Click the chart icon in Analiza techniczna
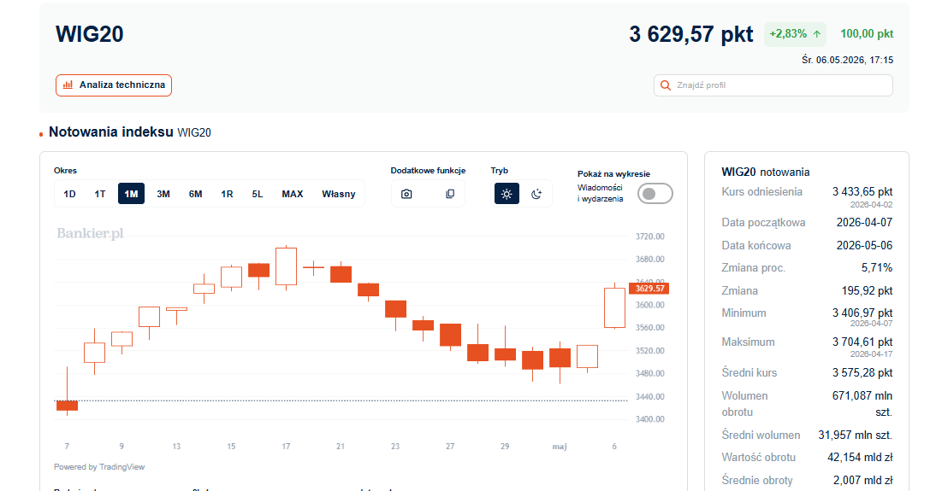 (68, 85)
